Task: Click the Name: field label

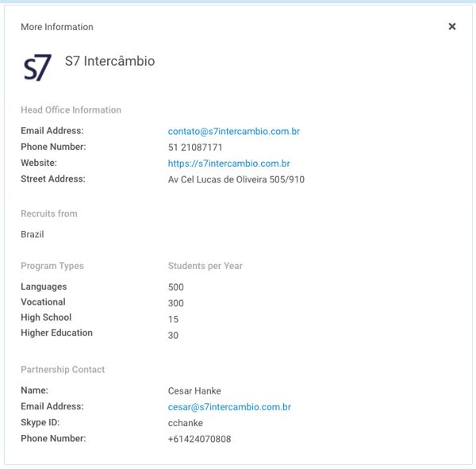Action: point(34,390)
